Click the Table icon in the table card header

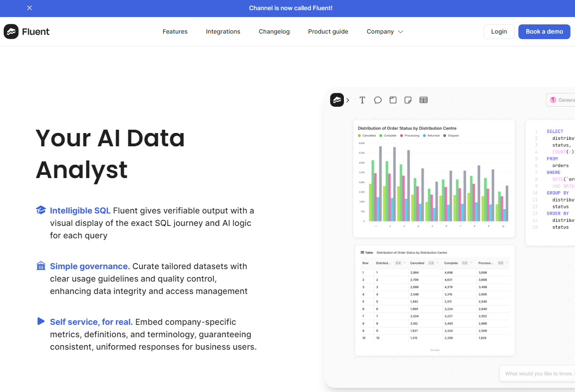tap(362, 253)
